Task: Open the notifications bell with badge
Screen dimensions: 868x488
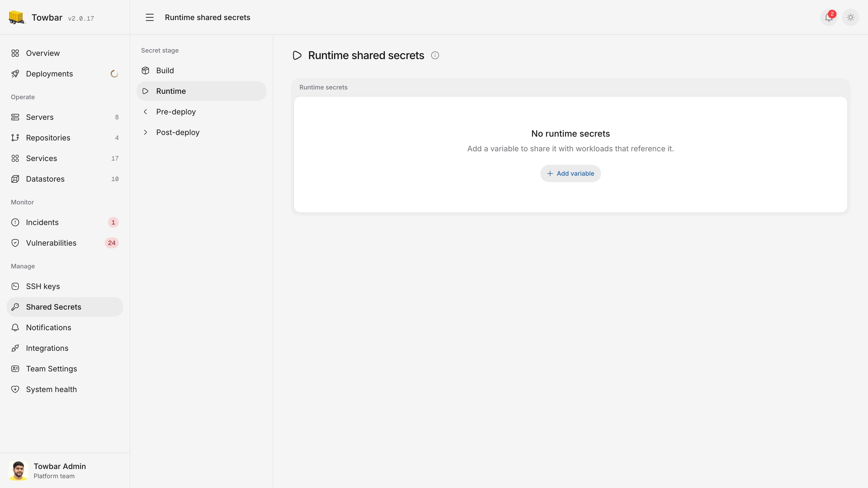Action: pos(829,17)
